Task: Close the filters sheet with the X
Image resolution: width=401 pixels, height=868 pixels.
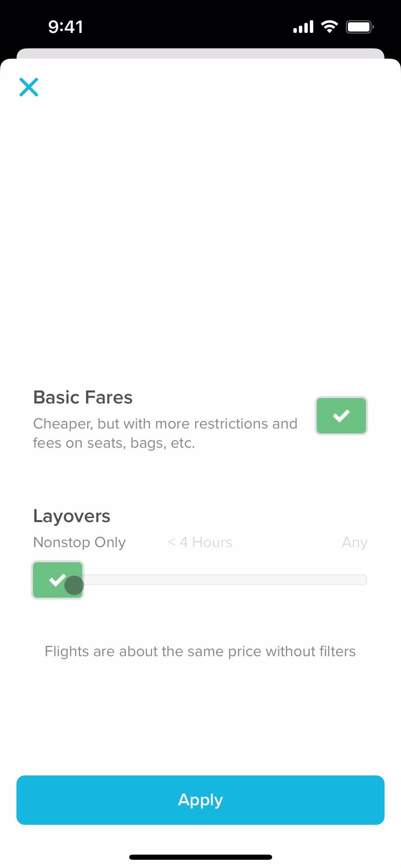Action: (x=29, y=87)
